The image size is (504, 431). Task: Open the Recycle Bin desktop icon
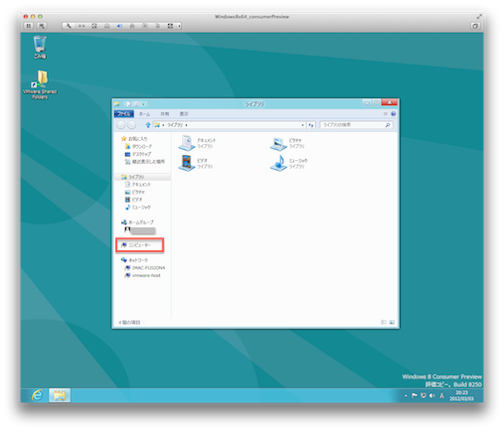[40, 48]
